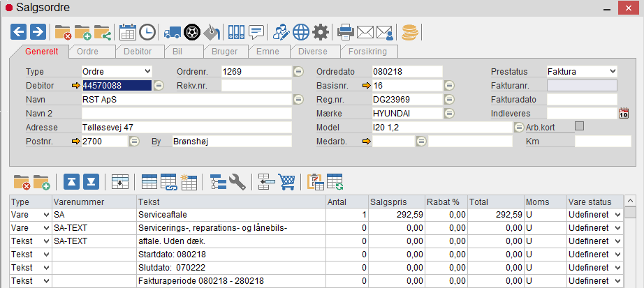This screenshot has height=288, width=644.
Task: Click into the Rekv.nr. input field
Action: tap(256, 85)
